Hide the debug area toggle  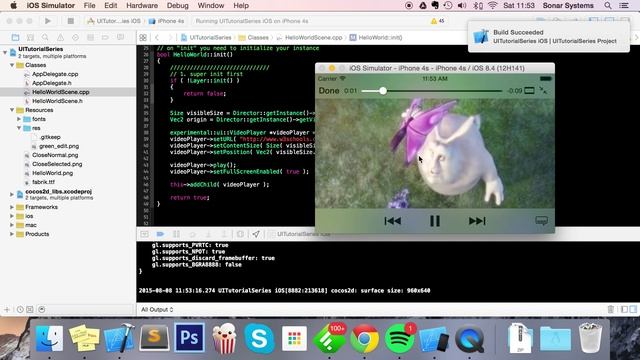(x=144, y=234)
